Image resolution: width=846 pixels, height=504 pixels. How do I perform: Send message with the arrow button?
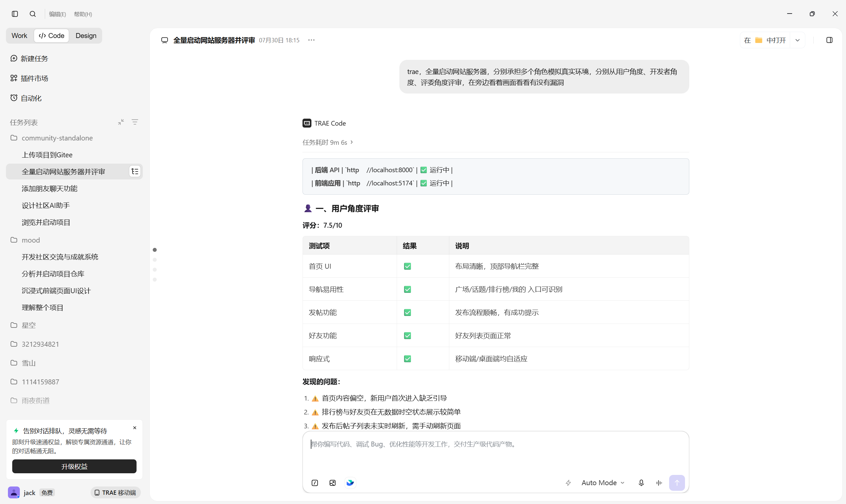point(677,483)
